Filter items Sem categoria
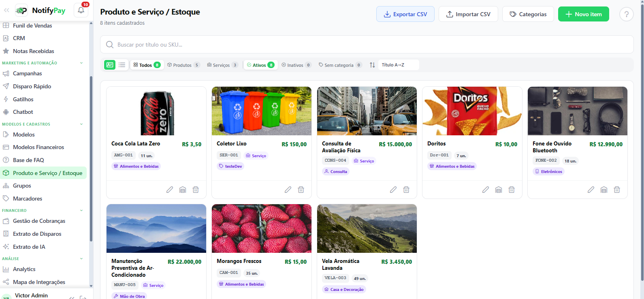The width and height of the screenshot is (644, 299). point(340,65)
